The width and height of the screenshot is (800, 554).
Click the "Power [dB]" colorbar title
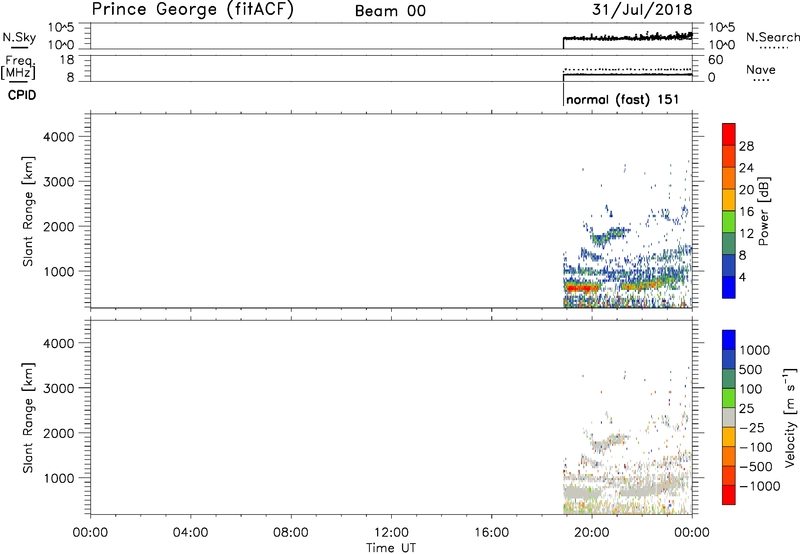[x=763, y=211]
